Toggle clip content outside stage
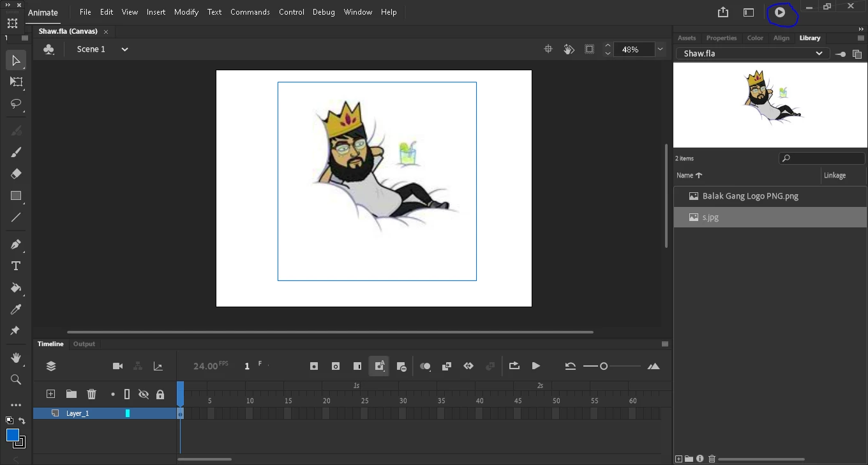This screenshot has width=868, height=465. point(589,49)
